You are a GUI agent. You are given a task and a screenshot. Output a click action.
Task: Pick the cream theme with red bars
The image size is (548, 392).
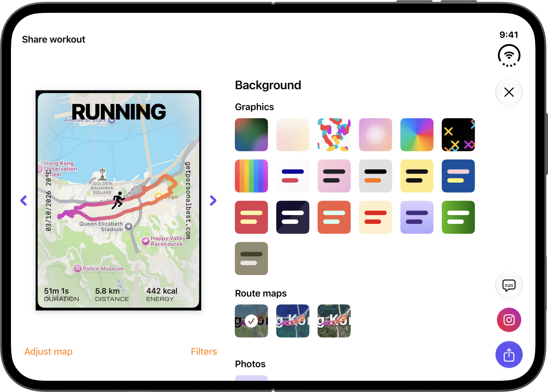(x=375, y=217)
